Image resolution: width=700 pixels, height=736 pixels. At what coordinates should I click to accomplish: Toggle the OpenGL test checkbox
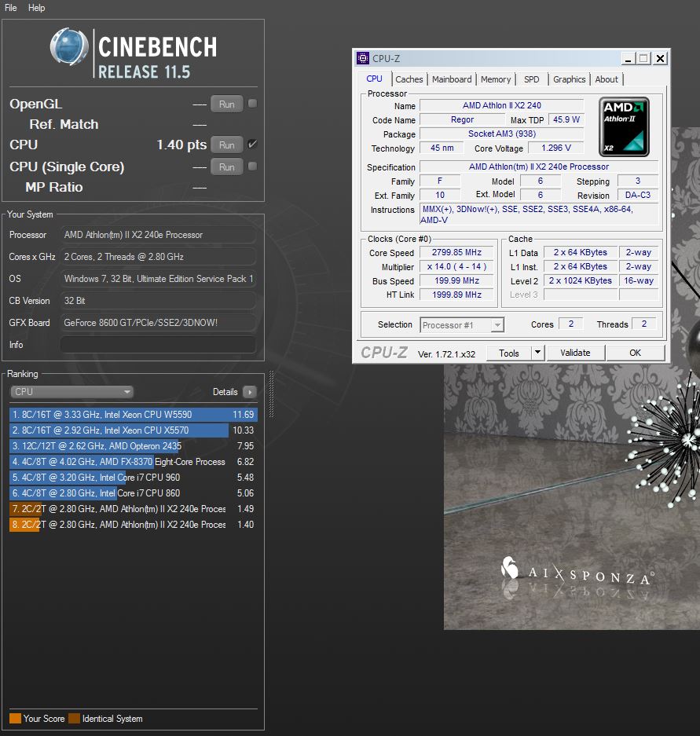click(252, 103)
